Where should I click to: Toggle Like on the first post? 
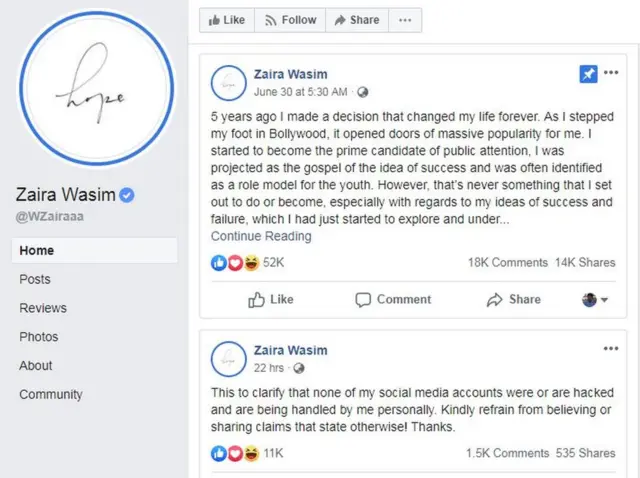click(x=270, y=299)
